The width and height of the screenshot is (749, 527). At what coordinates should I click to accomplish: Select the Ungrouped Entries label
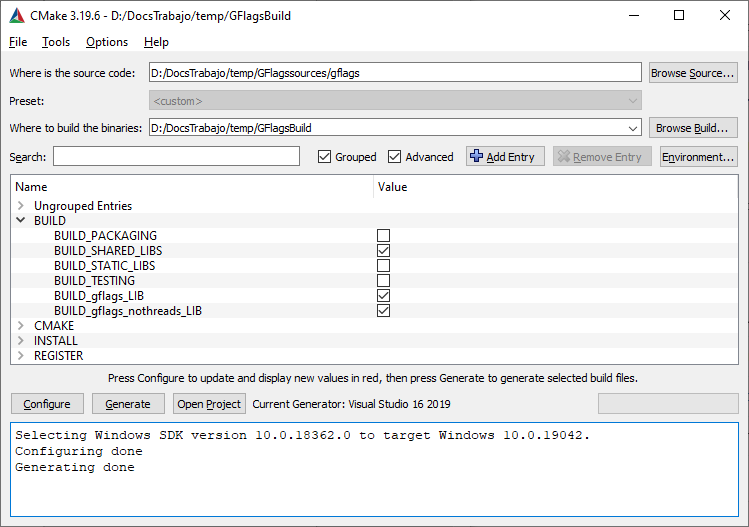click(83, 206)
